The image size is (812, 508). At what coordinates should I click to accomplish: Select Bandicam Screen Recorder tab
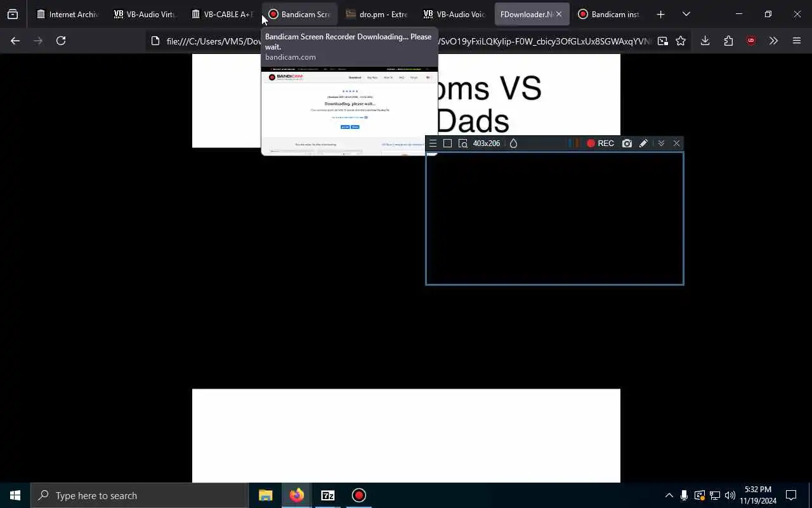[x=299, y=14]
